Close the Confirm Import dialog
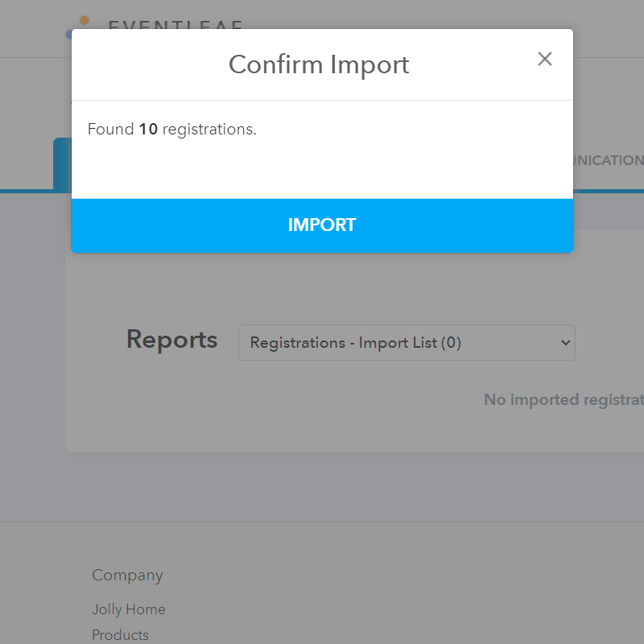 tap(545, 59)
